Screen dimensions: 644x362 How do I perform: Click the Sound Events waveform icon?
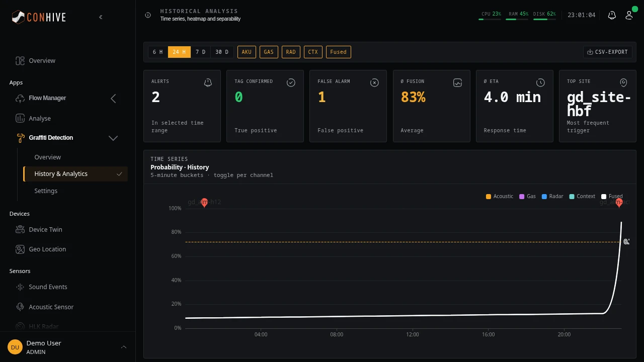[20, 287]
